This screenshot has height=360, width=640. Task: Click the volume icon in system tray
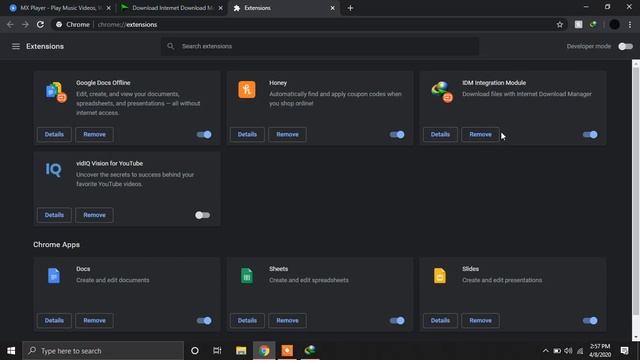coord(568,351)
